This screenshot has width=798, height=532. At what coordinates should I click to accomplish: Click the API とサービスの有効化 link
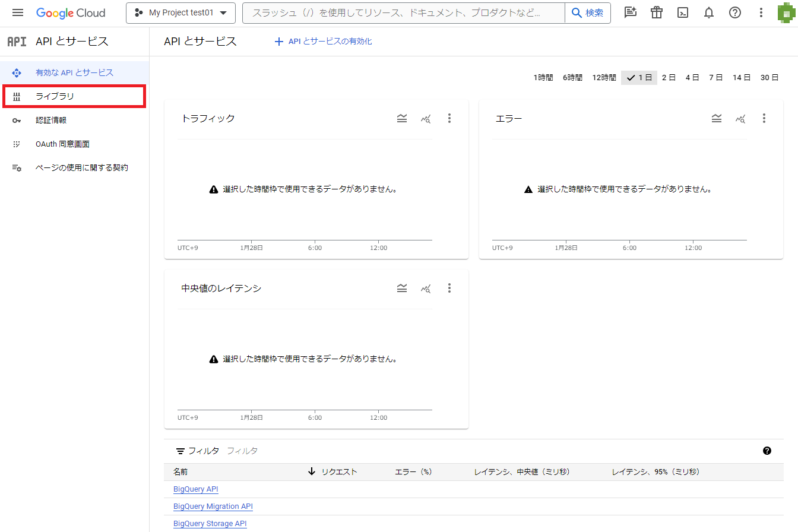click(322, 41)
